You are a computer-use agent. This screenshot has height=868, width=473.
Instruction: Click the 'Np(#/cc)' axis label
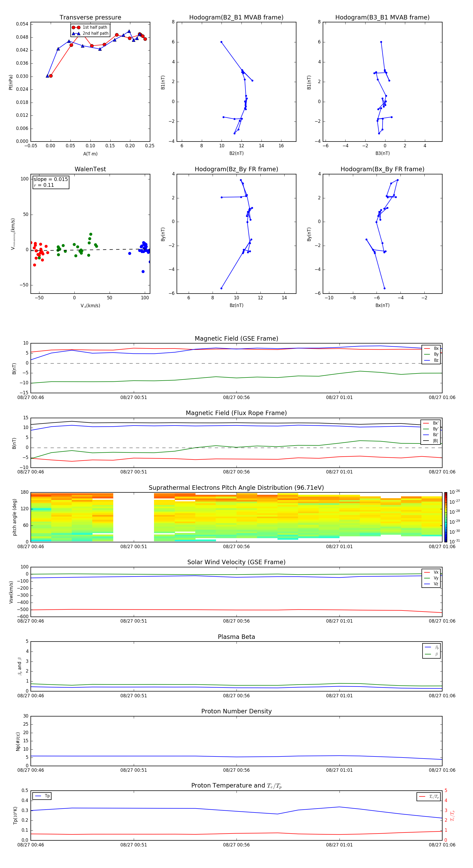[18, 741]
